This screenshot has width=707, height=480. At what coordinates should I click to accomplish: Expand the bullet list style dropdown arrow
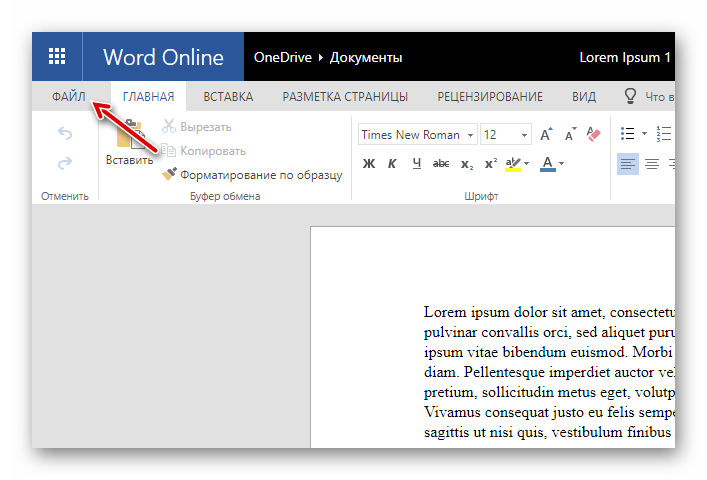(644, 134)
